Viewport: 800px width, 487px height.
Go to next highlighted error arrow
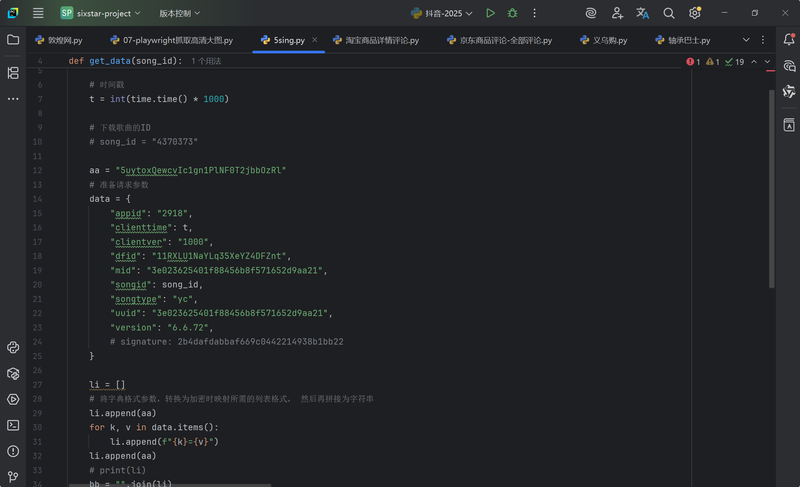point(767,62)
